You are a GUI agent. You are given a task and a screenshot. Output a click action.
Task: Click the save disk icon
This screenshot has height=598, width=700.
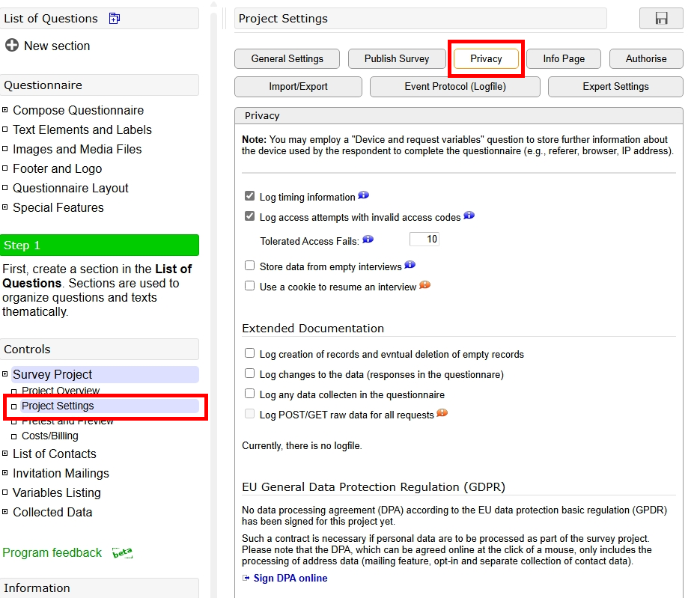tap(661, 19)
